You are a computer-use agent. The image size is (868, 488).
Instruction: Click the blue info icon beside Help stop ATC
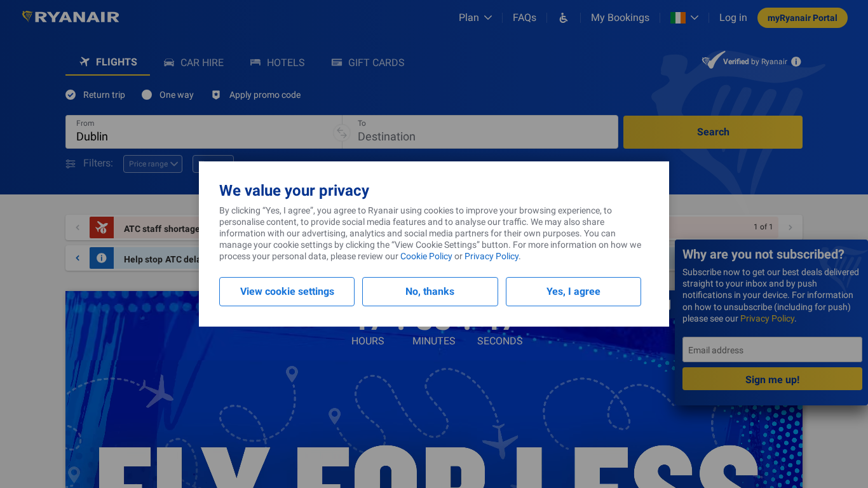[102, 259]
